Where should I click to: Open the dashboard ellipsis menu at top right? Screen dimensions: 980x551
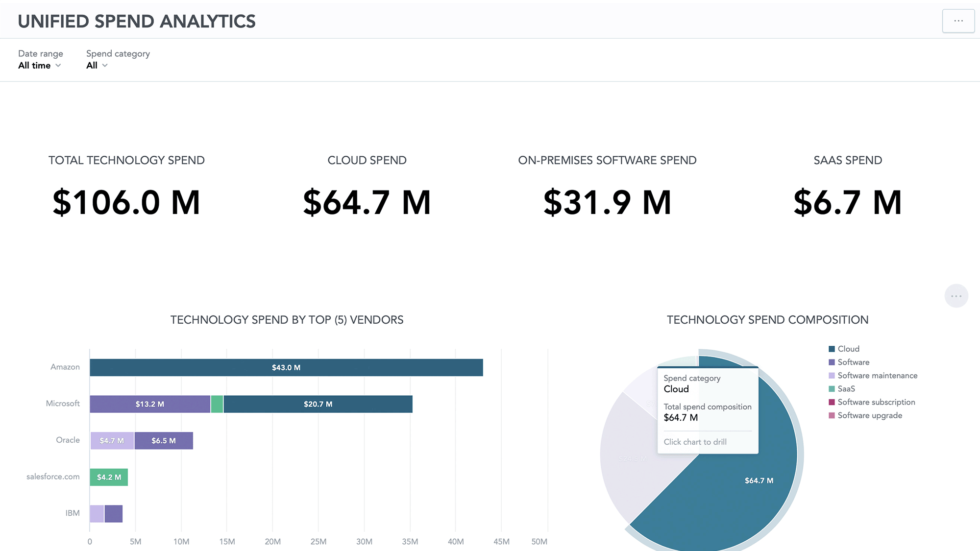[x=958, y=21]
